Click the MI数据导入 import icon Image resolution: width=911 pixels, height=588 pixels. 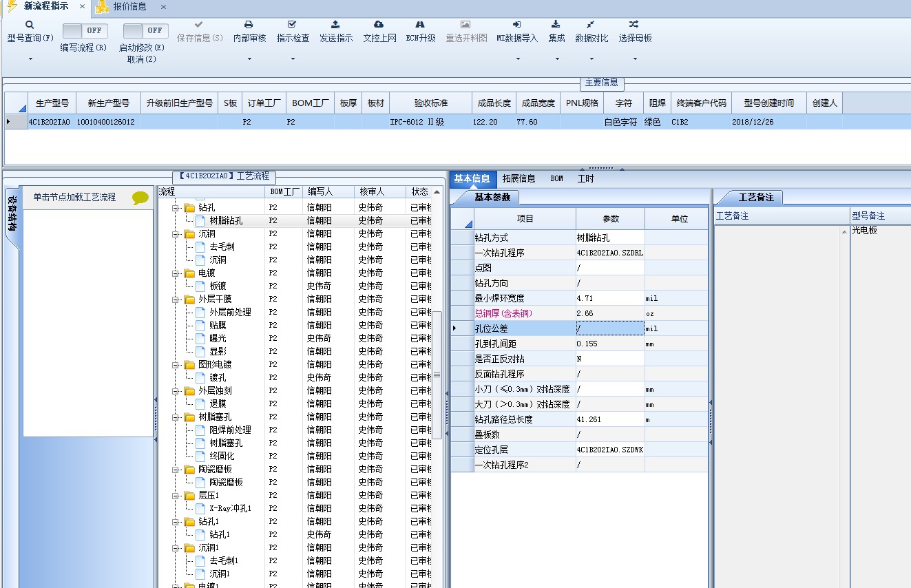pos(517,25)
